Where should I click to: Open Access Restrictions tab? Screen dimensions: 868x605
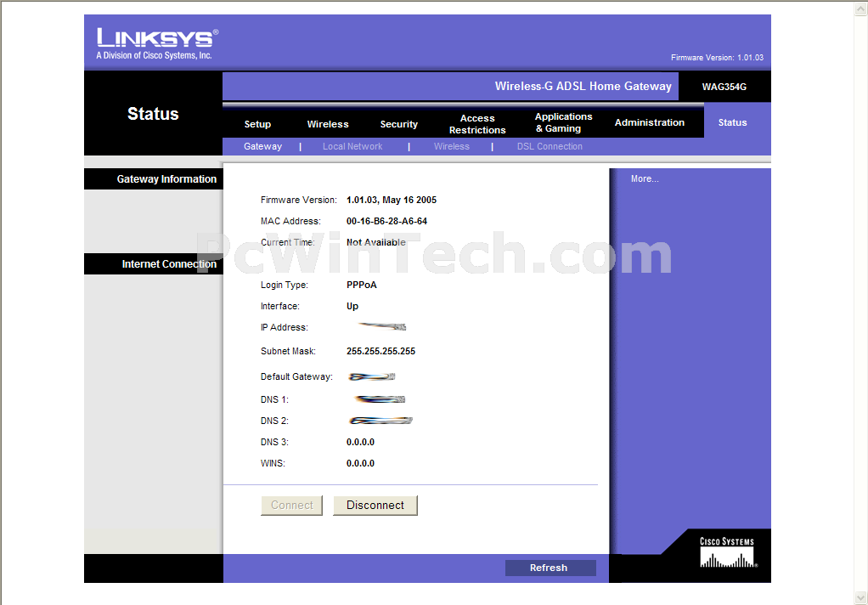coord(477,124)
